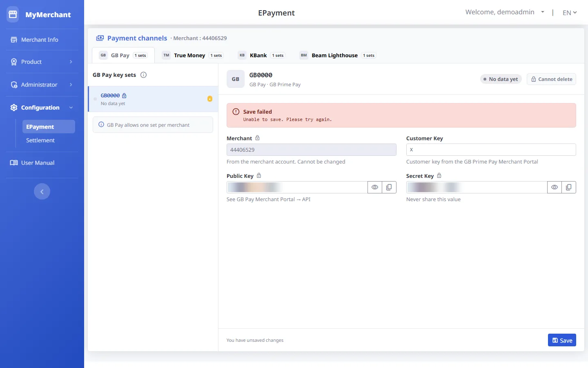Open the EN language dropdown
This screenshot has width=588, height=368.
pos(570,13)
